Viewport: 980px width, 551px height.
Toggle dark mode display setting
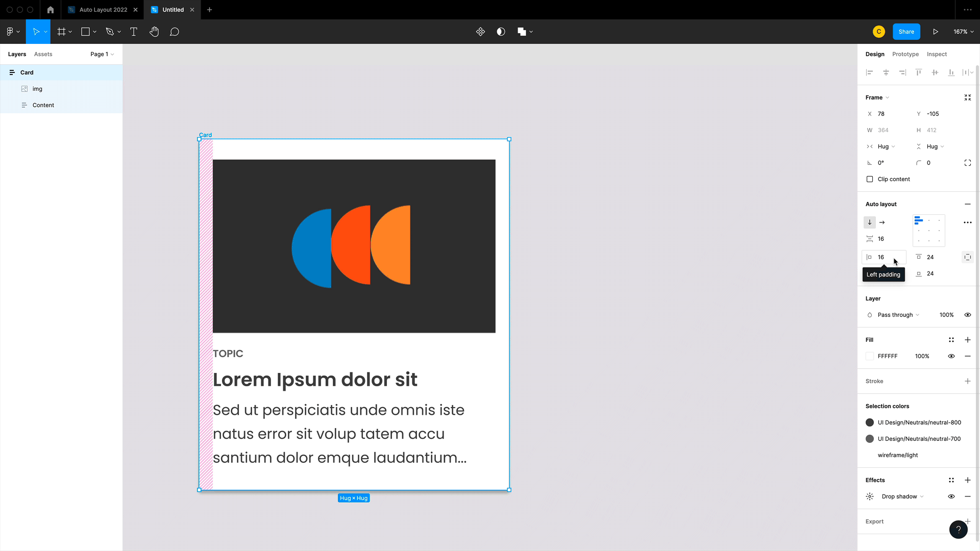pyautogui.click(x=501, y=32)
